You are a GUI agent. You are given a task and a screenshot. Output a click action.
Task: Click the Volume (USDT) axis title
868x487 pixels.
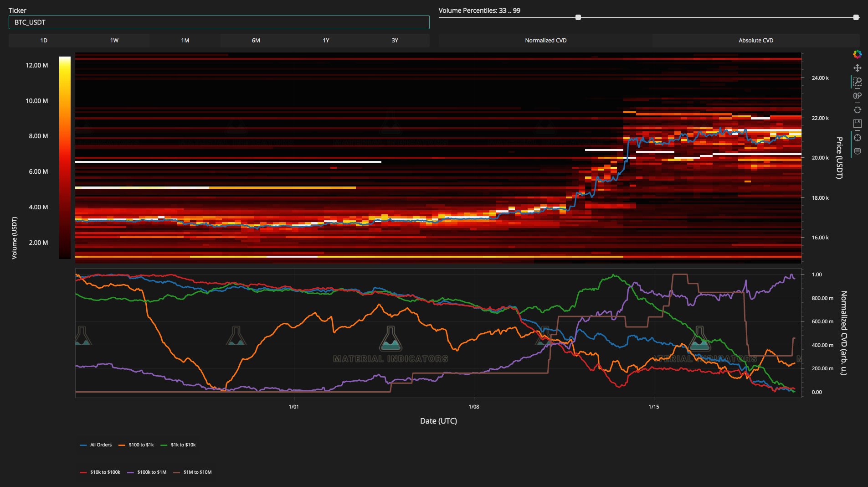coord(14,238)
